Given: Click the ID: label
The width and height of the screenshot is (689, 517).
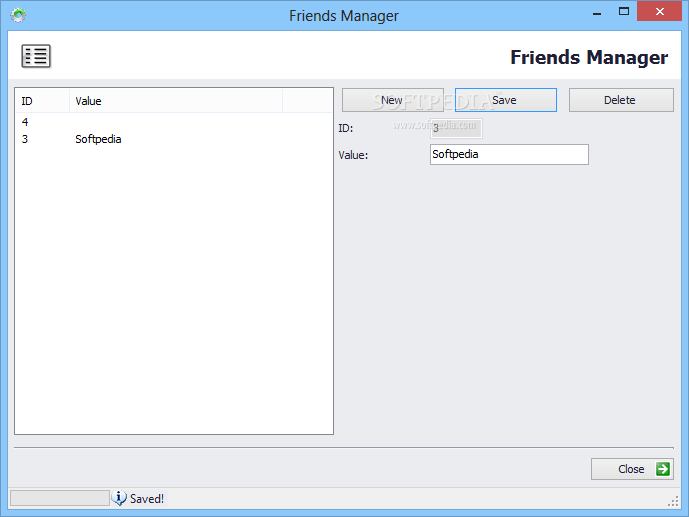Looking at the screenshot, I should pos(346,128).
